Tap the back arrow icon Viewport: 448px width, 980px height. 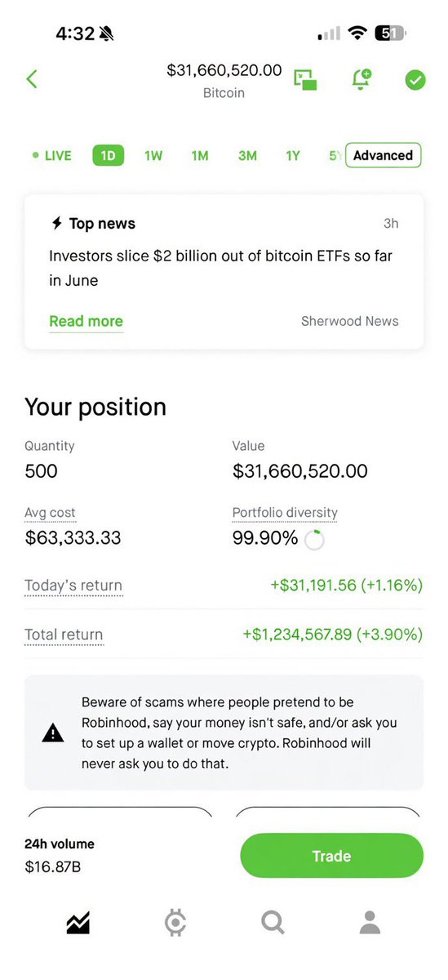coord(32,79)
